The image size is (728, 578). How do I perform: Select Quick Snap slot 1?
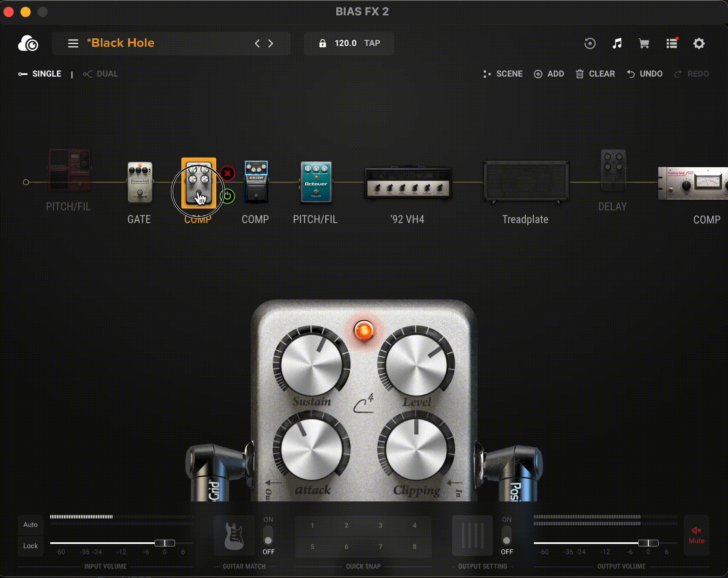click(x=312, y=526)
